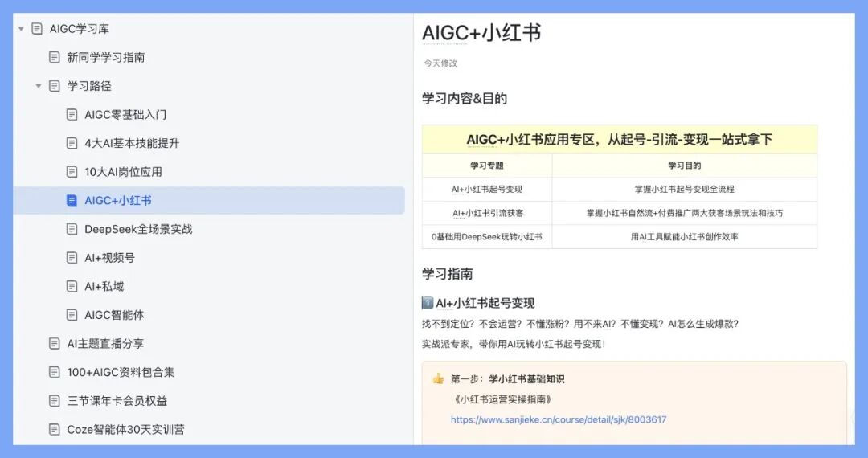Viewport: 868px width, 458px height.
Task: Open AIGC零基础入门 page
Action: 125,114
